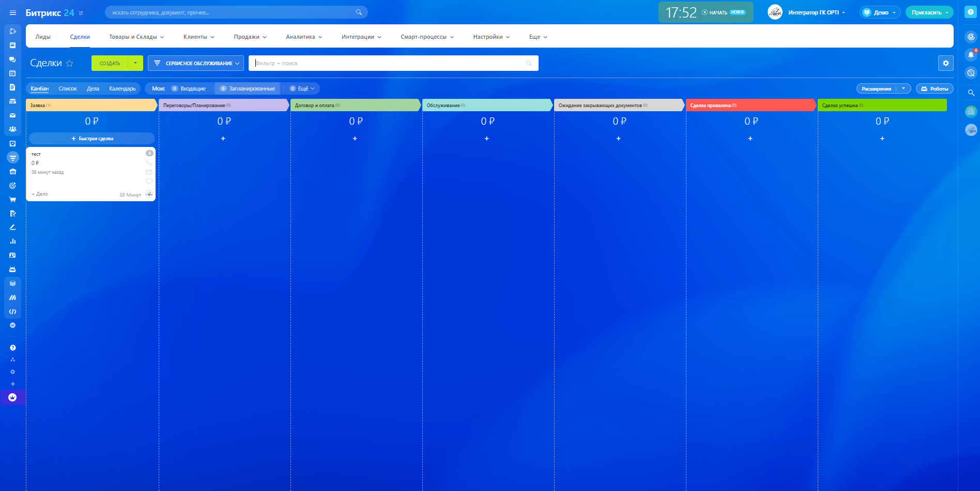Open the bar chart icon in left sidebar
Image resolution: width=980 pixels, height=491 pixels.
(12, 241)
